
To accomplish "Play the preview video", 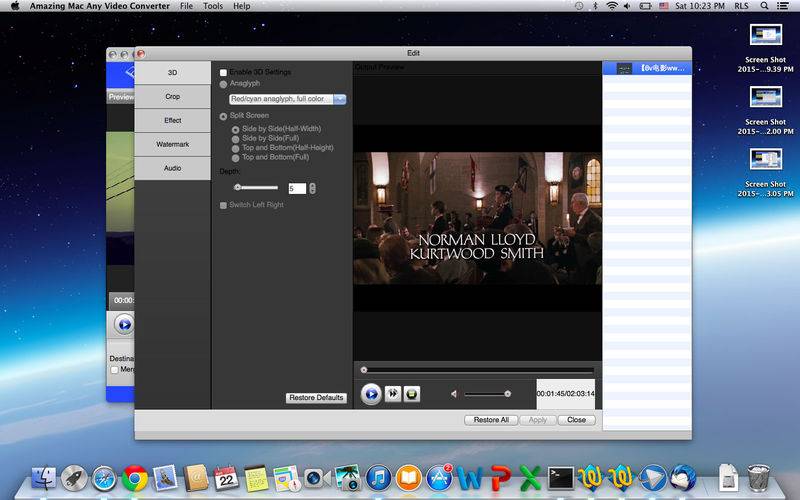I will (x=371, y=394).
